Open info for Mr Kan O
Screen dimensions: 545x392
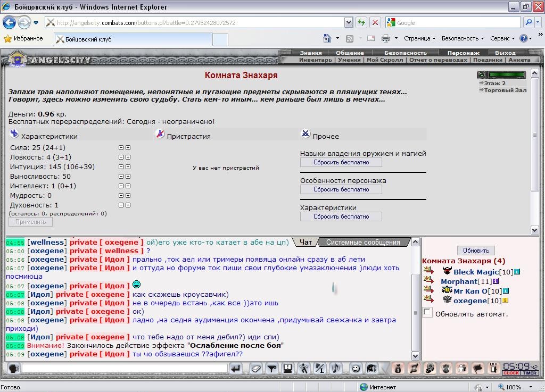506,291
